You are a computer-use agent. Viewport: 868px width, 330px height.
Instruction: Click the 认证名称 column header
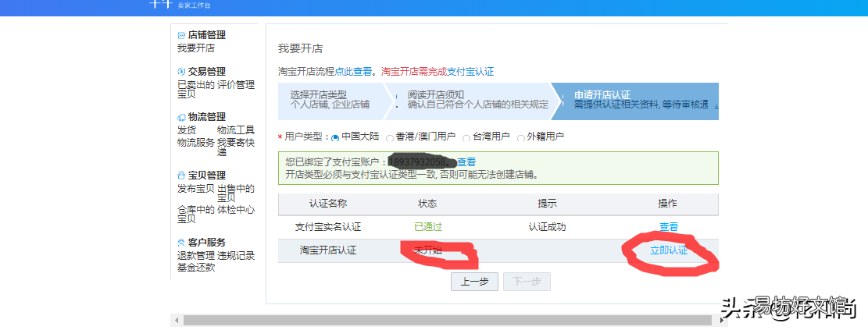tap(327, 204)
